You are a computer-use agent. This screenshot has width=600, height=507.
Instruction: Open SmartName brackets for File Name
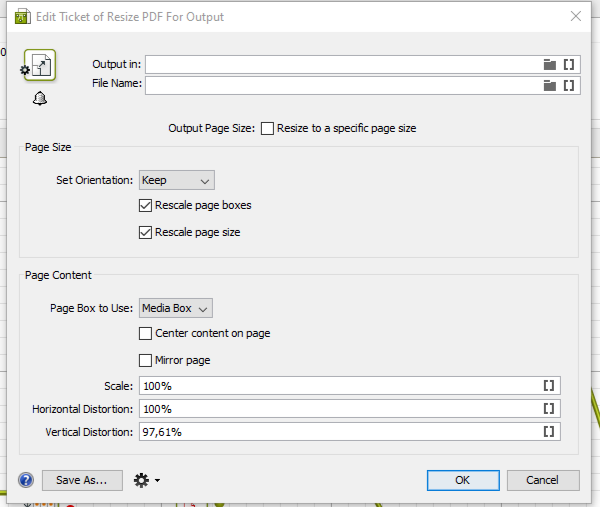[x=569, y=85]
